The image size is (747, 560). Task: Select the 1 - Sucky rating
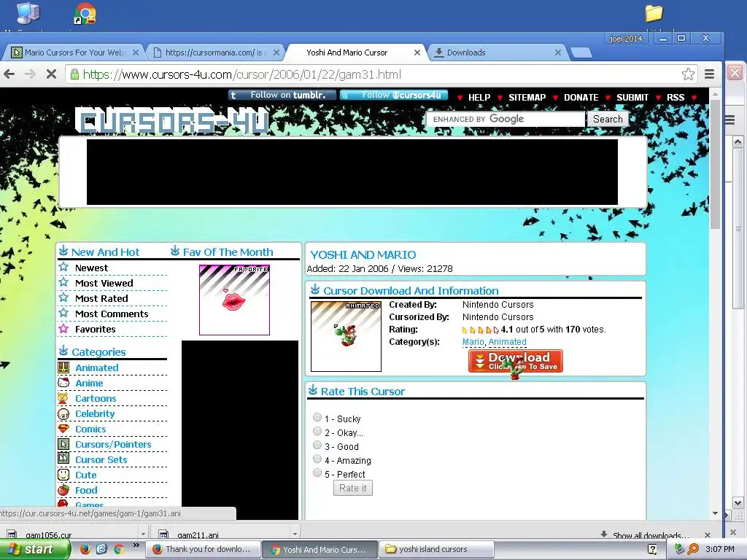pyautogui.click(x=317, y=417)
